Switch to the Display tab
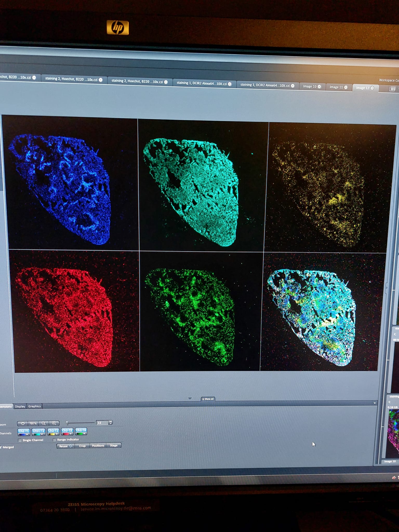 [20, 407]
